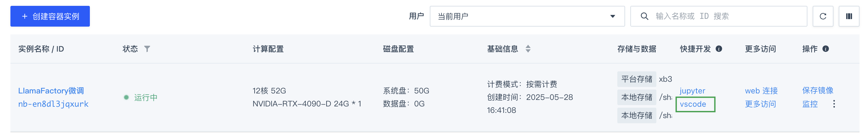Image resolution: width=868 pixels, height=133 pixels.
Task: Focus the name or ID search field
Action: coord(719,16)
